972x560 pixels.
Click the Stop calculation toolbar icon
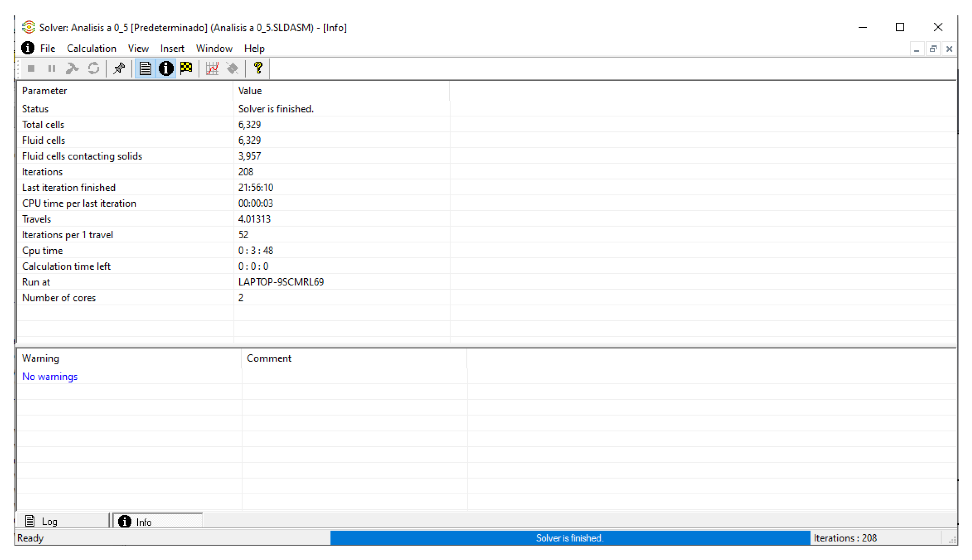tap(31, 68)
